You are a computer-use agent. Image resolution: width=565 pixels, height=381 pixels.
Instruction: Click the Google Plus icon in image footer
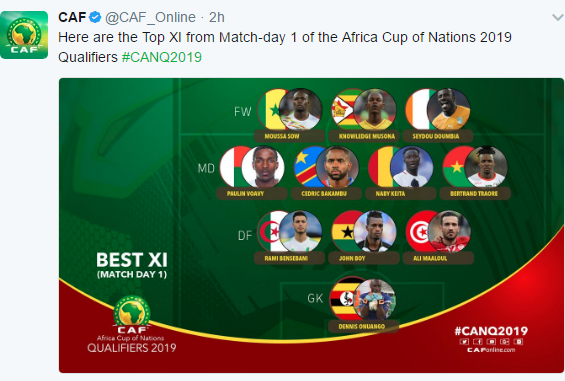[504, 342]
